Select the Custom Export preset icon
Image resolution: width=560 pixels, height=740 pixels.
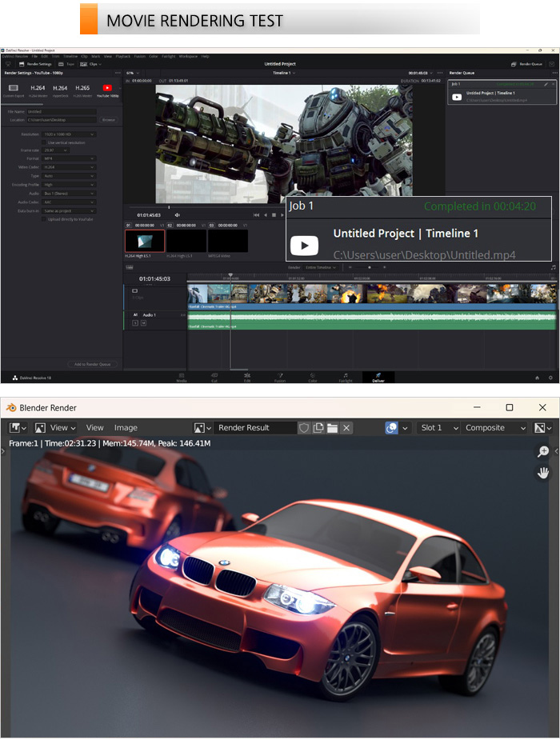tap(14, 88)
